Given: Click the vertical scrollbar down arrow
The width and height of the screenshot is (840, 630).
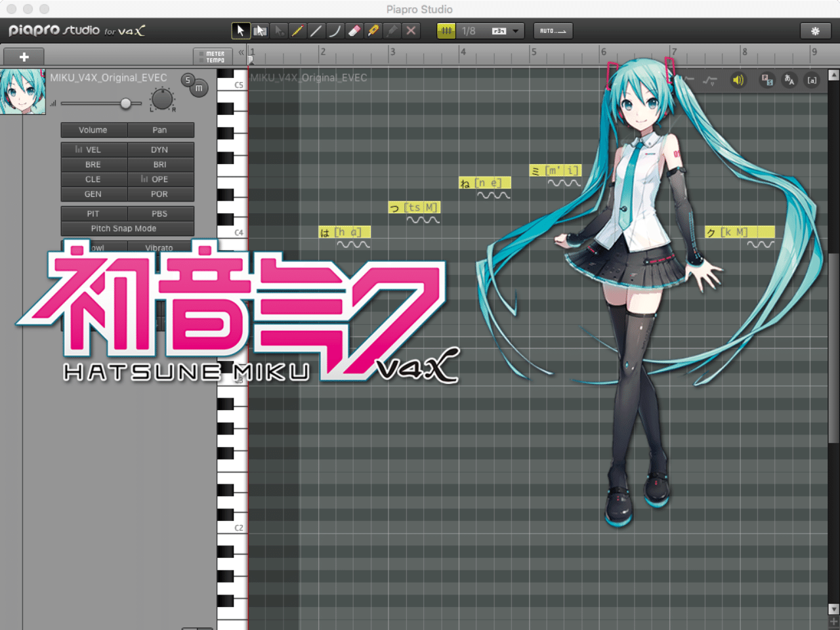Looking at the screenshot, I should [x=833, y=609].
